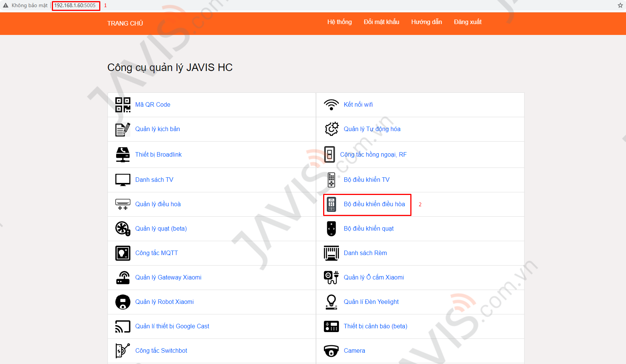Click the air conditioner remote icon

click(331, 204)
